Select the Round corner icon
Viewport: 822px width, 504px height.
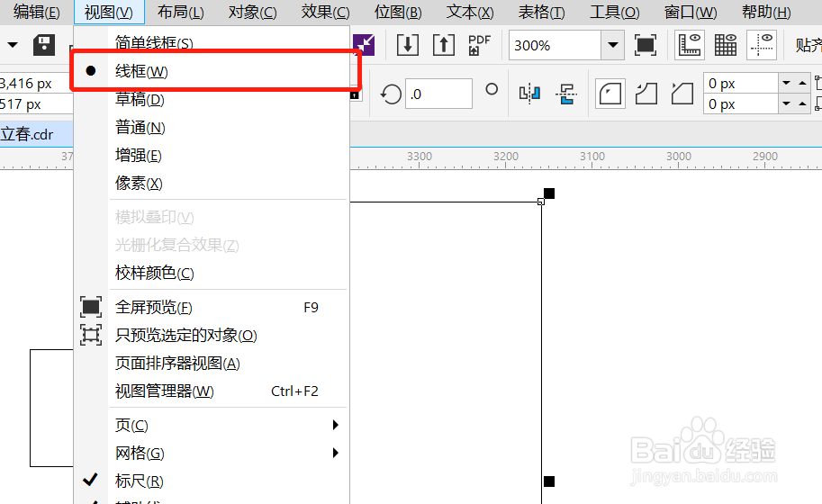coord(610,94)
